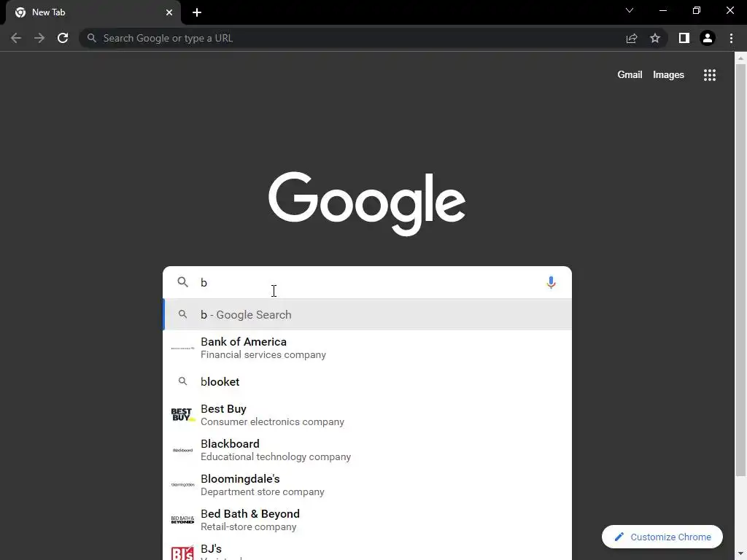Bookmark this tab with the star icon

click(655, 38)
